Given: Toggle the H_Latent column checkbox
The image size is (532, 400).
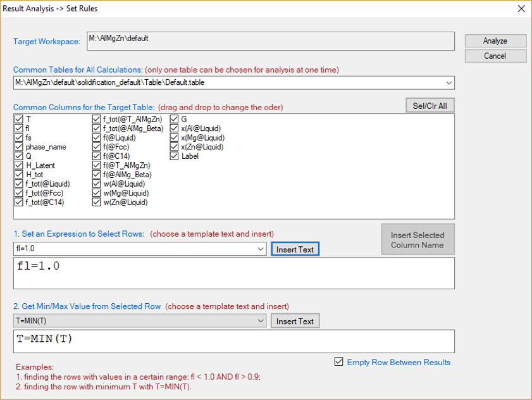Looking at the screenshot, I should [x=18, y=165].
